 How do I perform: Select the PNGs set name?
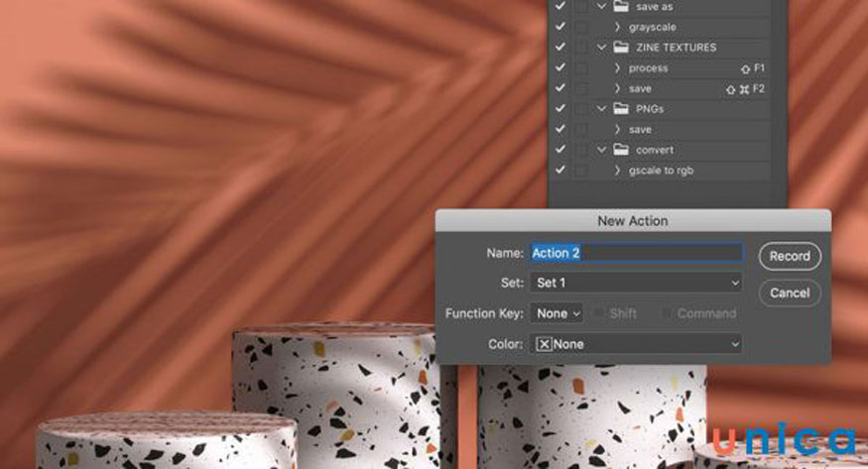[x=650, y=108]
